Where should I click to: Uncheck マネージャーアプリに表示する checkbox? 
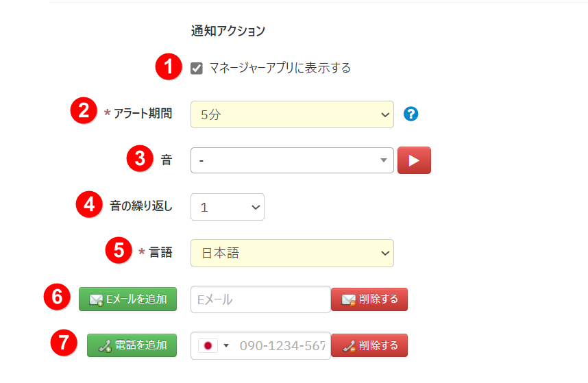(x=197, y=68)
